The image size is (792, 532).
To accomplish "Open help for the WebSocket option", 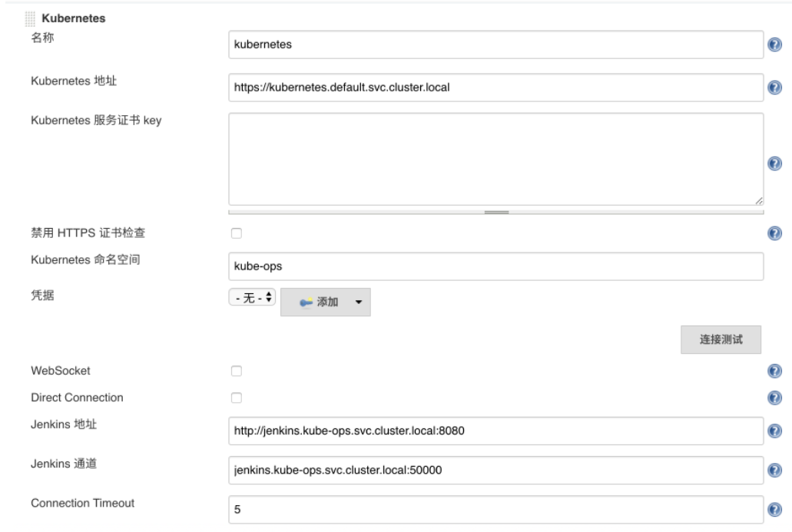I will coord(774,371).
